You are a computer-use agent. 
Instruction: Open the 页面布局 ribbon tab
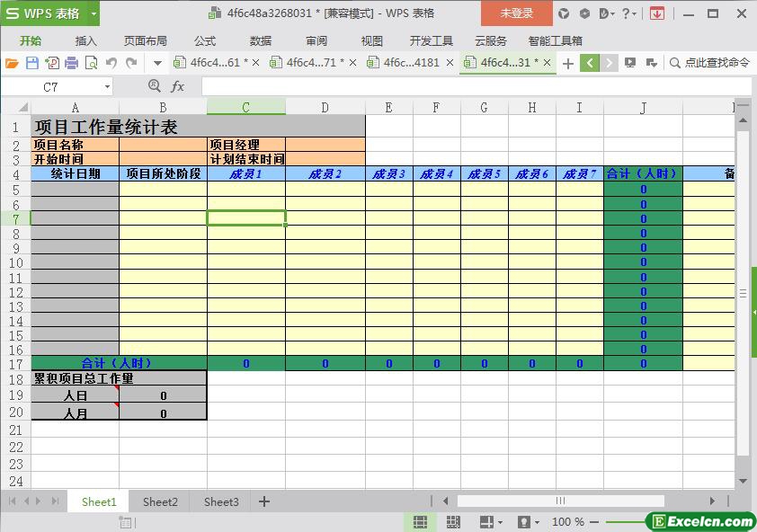point(146,41)
